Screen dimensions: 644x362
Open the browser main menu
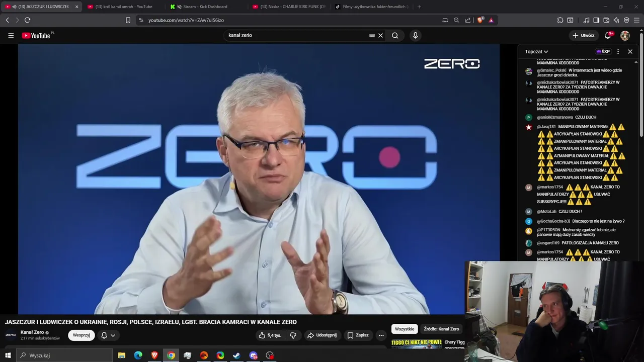point(637,20)
